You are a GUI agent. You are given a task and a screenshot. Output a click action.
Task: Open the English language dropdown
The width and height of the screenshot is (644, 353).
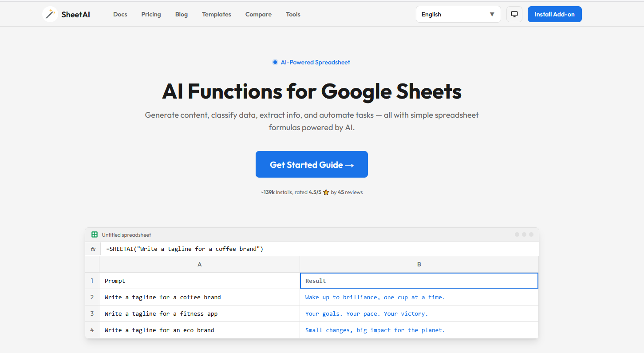pos(458,14)
